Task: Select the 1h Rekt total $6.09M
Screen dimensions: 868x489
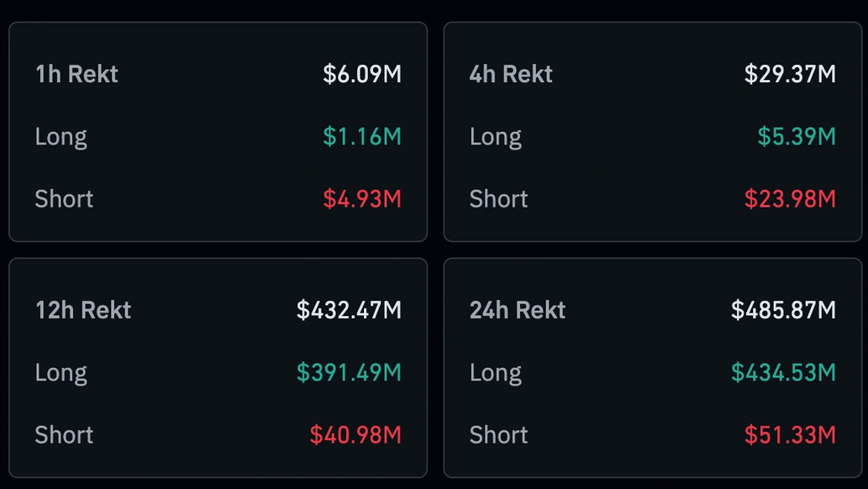Action: (362, 74)
